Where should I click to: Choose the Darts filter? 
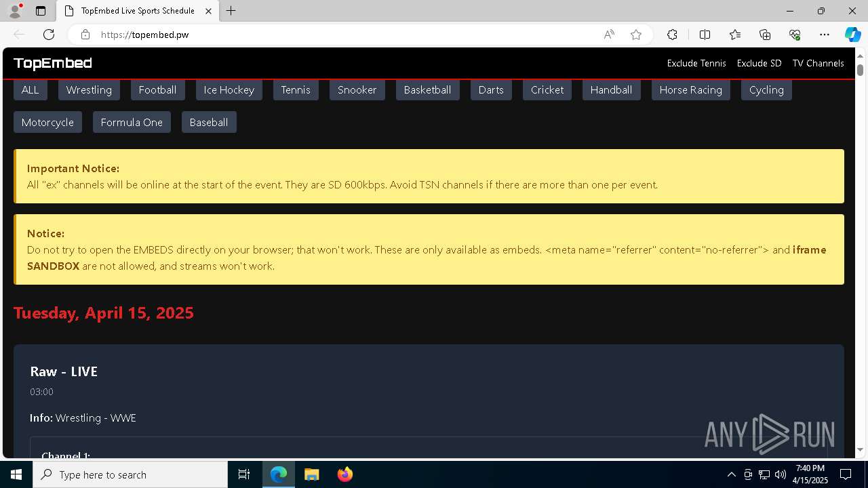[x=491, y=89]
